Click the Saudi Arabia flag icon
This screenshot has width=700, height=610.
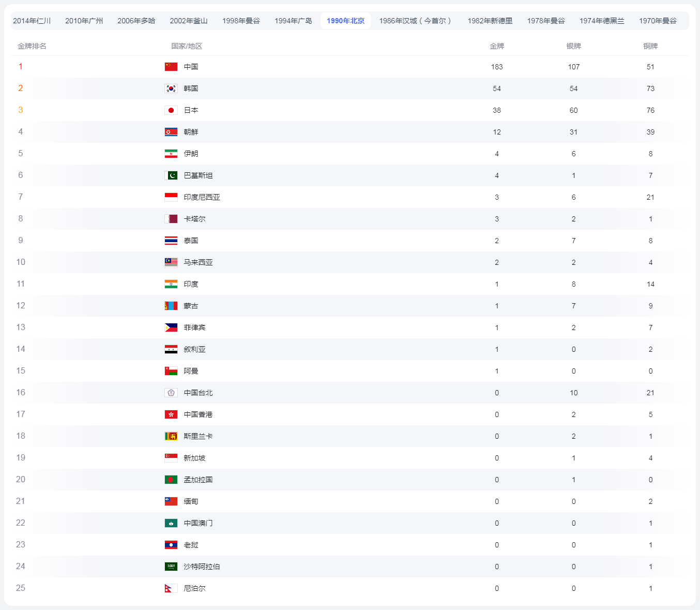[171, 567]
